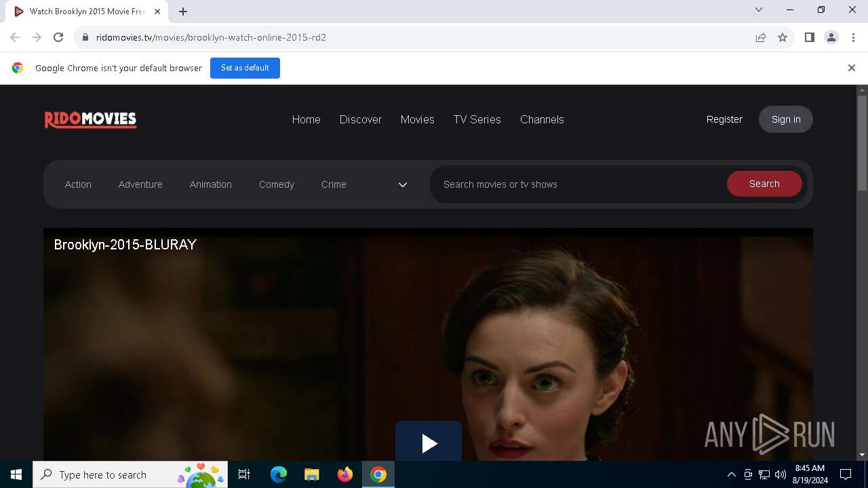Click the RidoMovies logo
This screenshot has height=488, width=868.
tap(90, 119)
